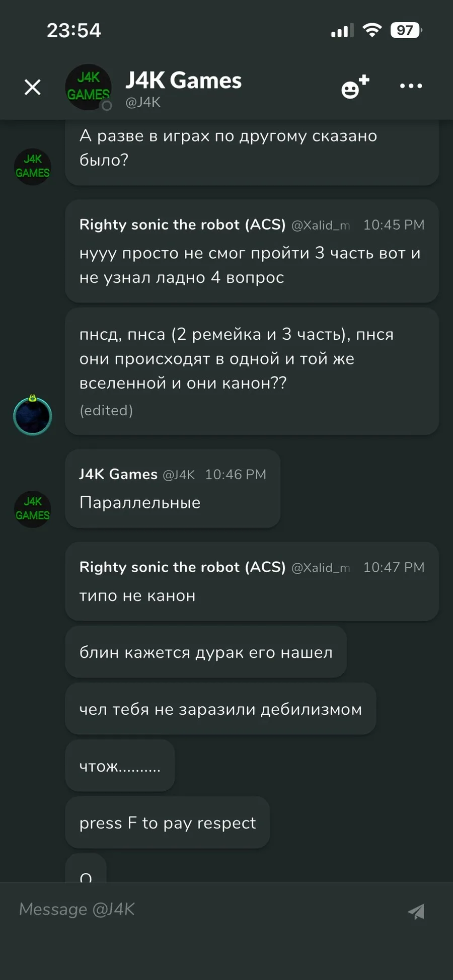453x980 pixels.
Task: Tap J4K avatar beside 'А разве в играх'
Action: [x=32, y=167]
